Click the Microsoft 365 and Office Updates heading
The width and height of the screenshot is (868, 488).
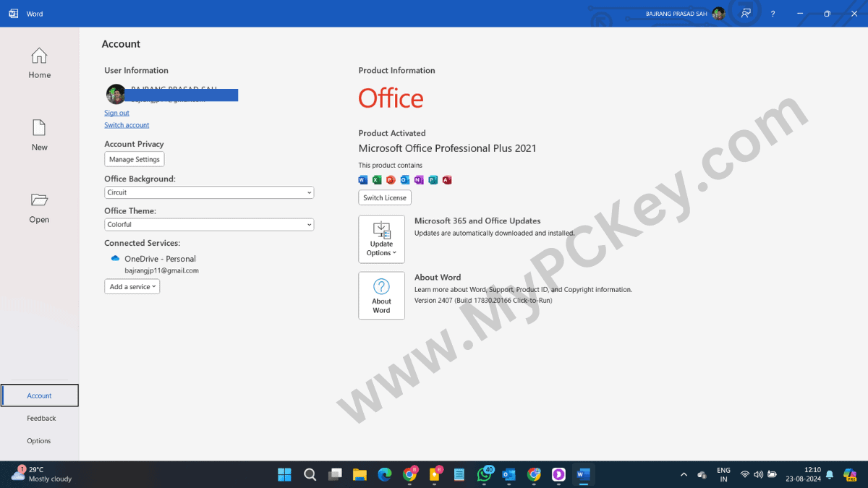coord(477,221)
